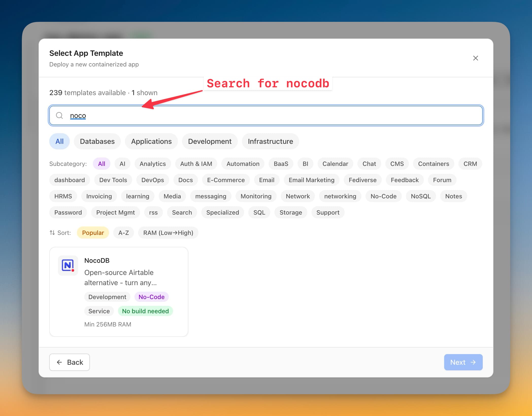Sort templates alphabetically with A-Z

click(x=124, y=233)
